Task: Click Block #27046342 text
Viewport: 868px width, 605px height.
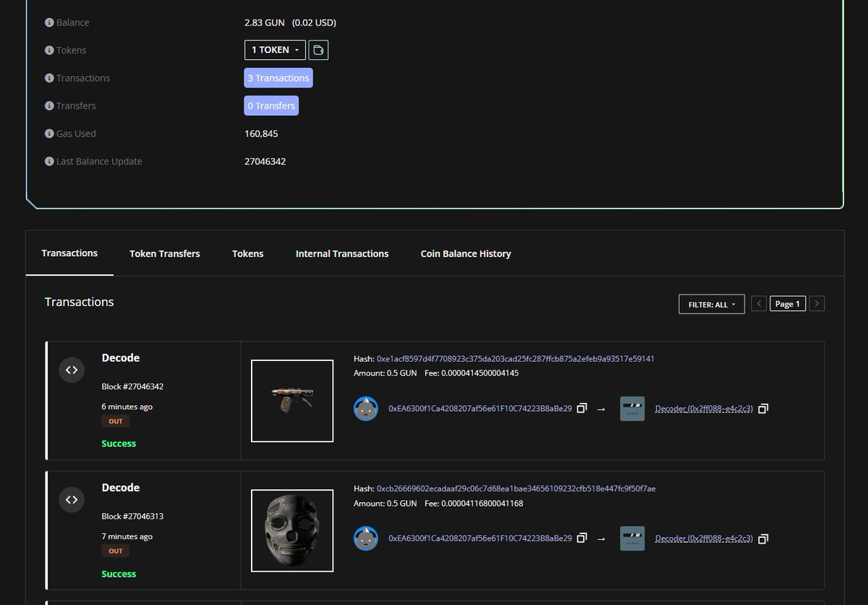Action: coord(132,386)
